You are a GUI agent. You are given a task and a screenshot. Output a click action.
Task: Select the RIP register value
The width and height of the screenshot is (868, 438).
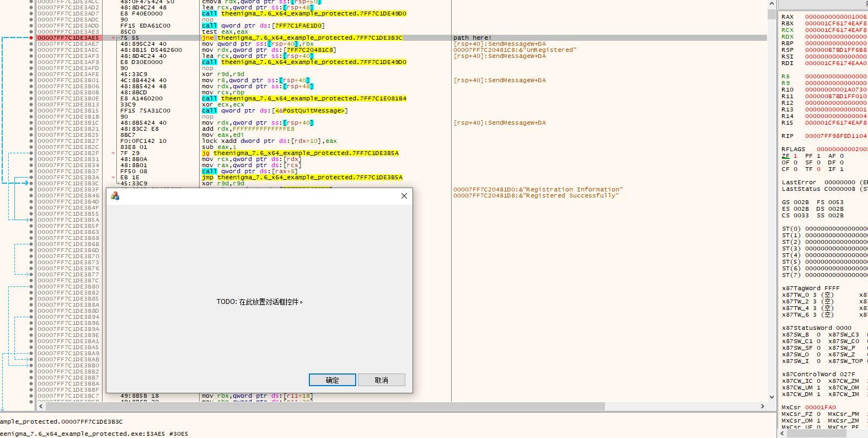click(x=835, y=136)
